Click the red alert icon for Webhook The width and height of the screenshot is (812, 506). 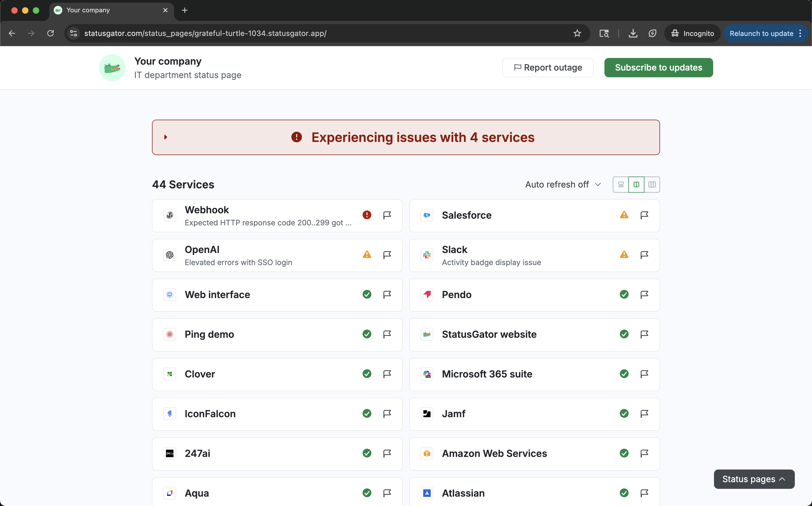[367, 215]
